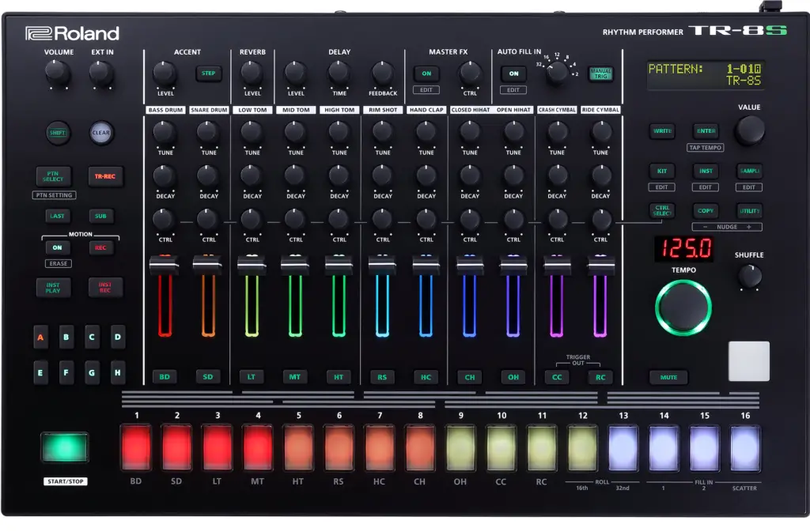This screenshot has width=810, height=532.
Task: Click the UTILITY button
Action: (750, 210)
